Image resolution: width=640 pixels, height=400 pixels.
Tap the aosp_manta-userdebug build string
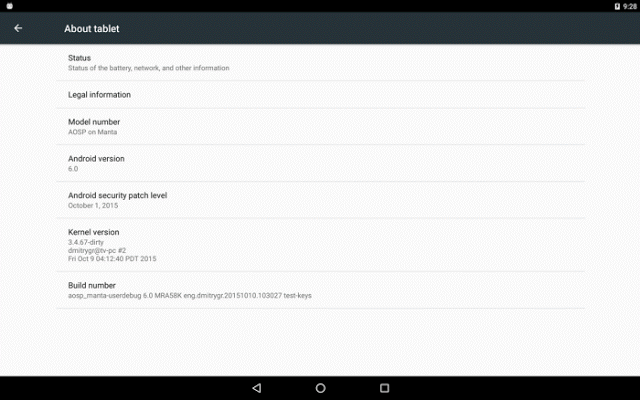(190, 295)
